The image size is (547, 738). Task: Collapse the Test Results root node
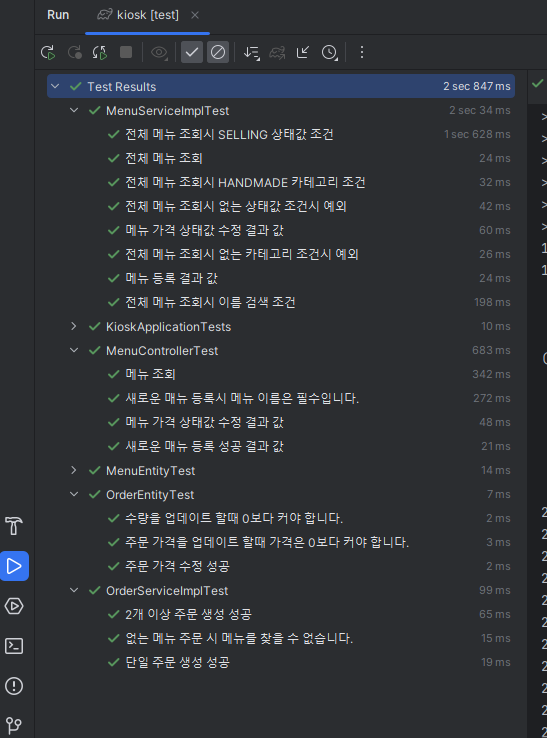click(x=55, y=87)
